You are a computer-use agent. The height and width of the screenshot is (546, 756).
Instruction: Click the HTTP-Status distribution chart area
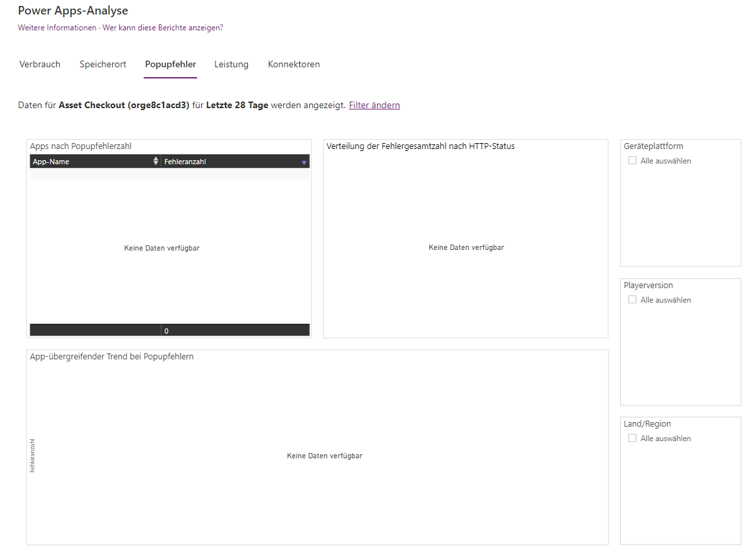[465, 247]
